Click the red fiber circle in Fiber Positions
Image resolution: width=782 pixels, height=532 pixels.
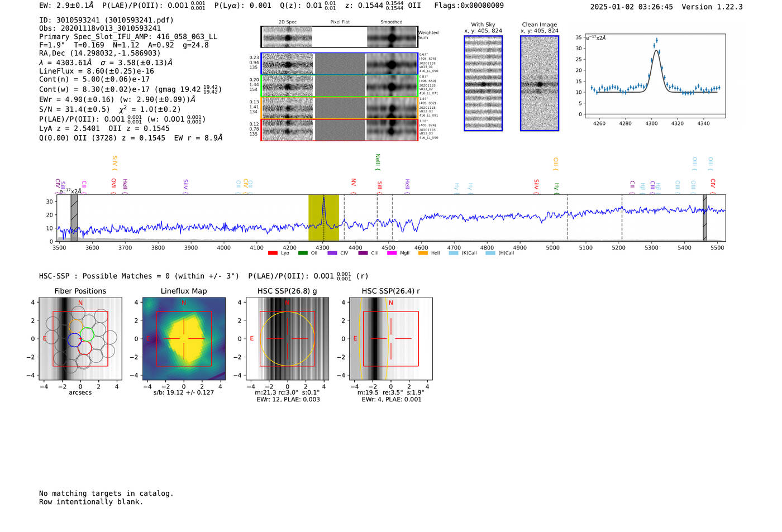point(84,348)
